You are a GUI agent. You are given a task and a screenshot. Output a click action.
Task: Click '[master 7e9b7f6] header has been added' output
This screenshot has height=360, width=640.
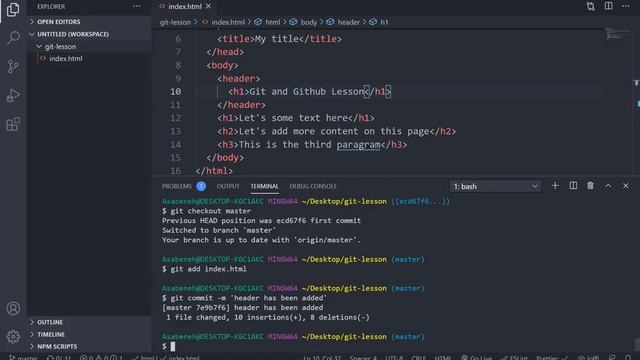pyautogui.click(x=242, y=307)
